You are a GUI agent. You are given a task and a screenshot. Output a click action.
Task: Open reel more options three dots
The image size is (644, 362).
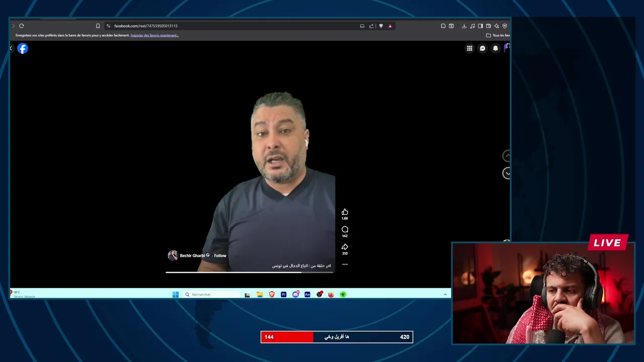coord(345,264)
